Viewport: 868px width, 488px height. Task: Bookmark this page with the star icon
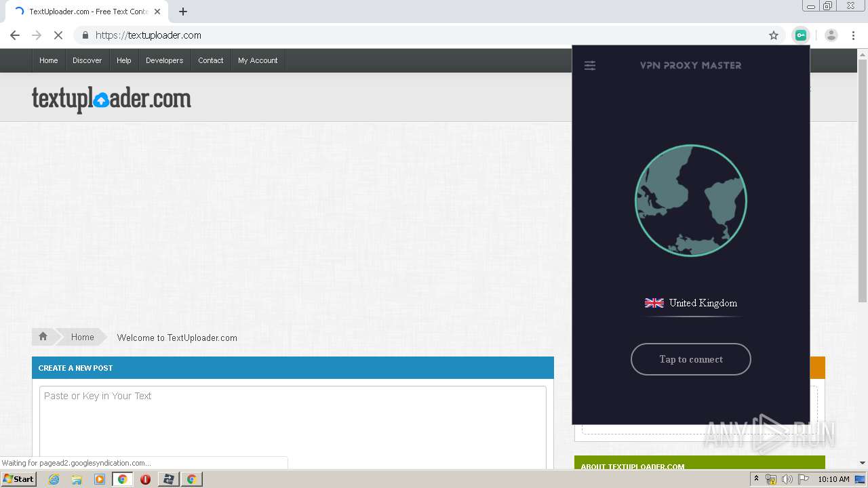(774, 35)
